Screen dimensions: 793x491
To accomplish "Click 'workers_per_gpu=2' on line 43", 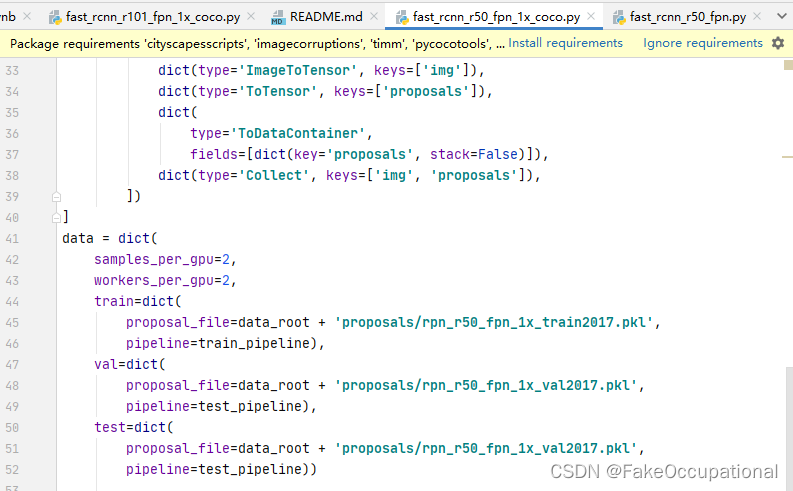I will [162, 281].
